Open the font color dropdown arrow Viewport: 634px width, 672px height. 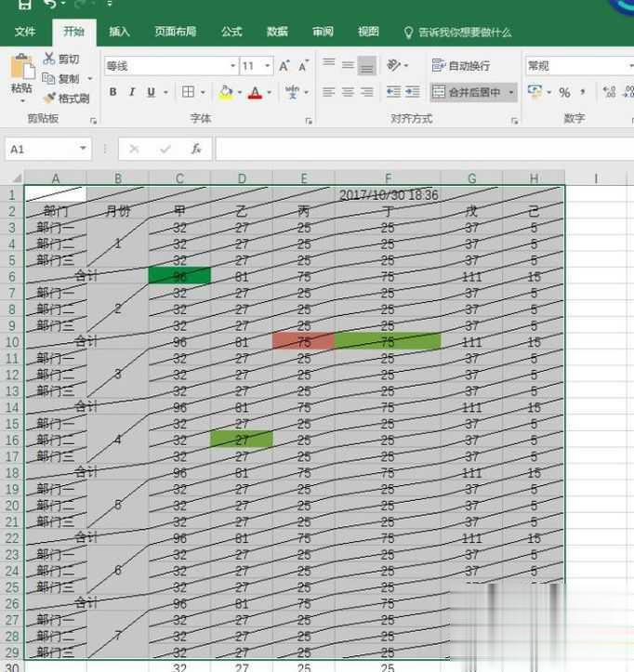[269, 92]
